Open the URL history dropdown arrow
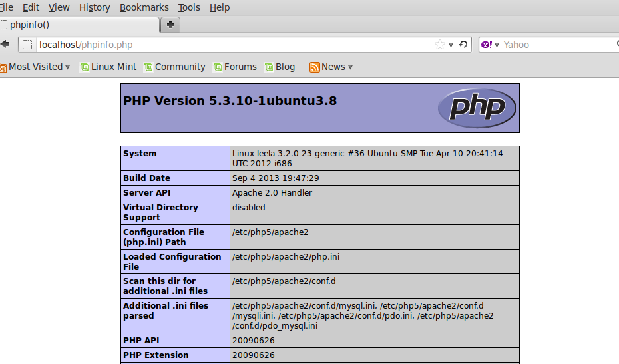Viewport: 619px width, 364px height. click(451, 45)
